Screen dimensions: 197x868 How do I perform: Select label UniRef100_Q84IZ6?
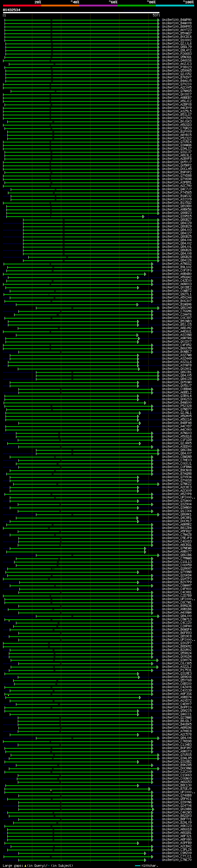pos(176,260)
